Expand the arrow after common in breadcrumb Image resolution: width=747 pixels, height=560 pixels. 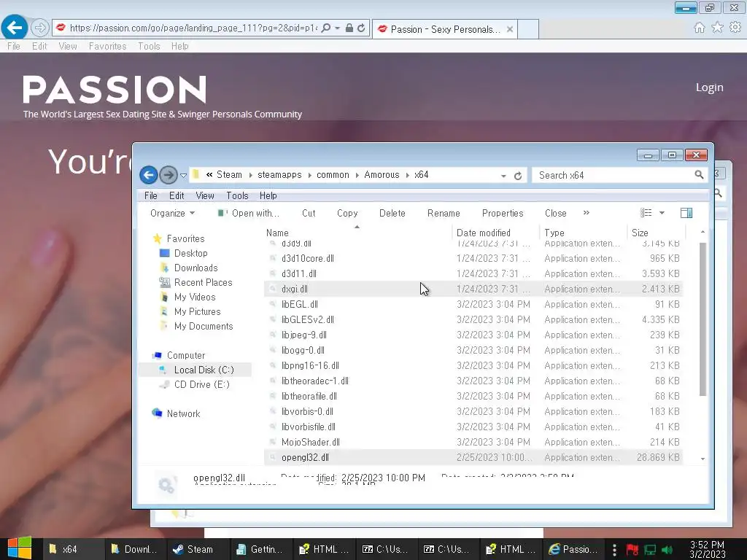point(357,175)
